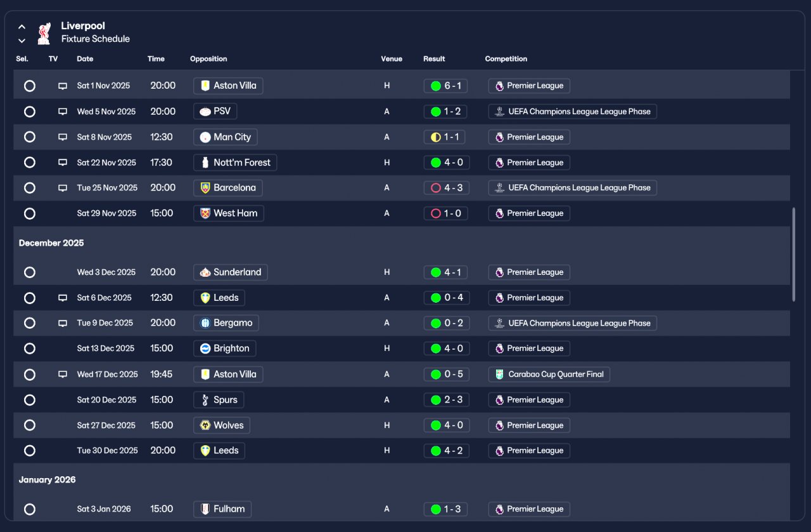Select the Man City fixture radio button
The height and width of the screenshot is (532, 811).
tap(30, 137)
